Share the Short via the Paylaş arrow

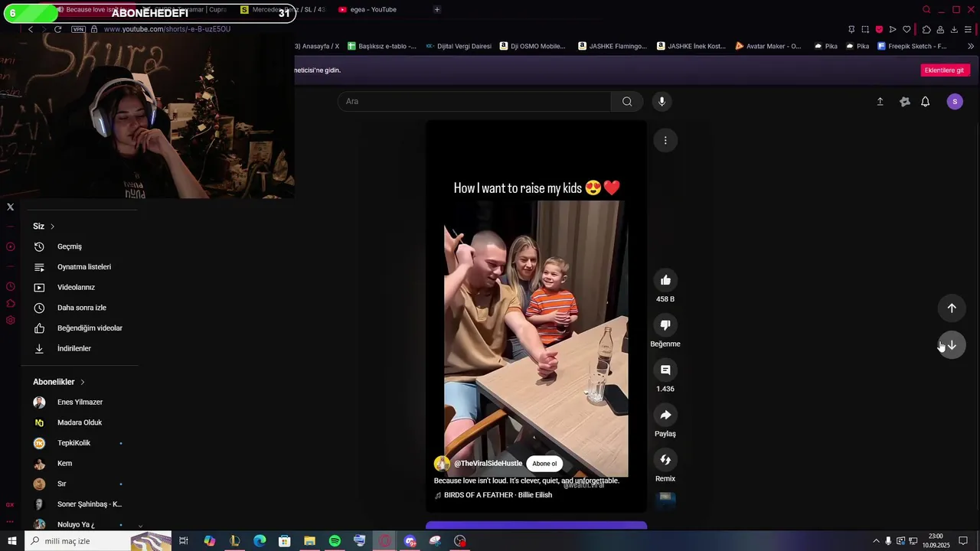(x=665, y=415)
